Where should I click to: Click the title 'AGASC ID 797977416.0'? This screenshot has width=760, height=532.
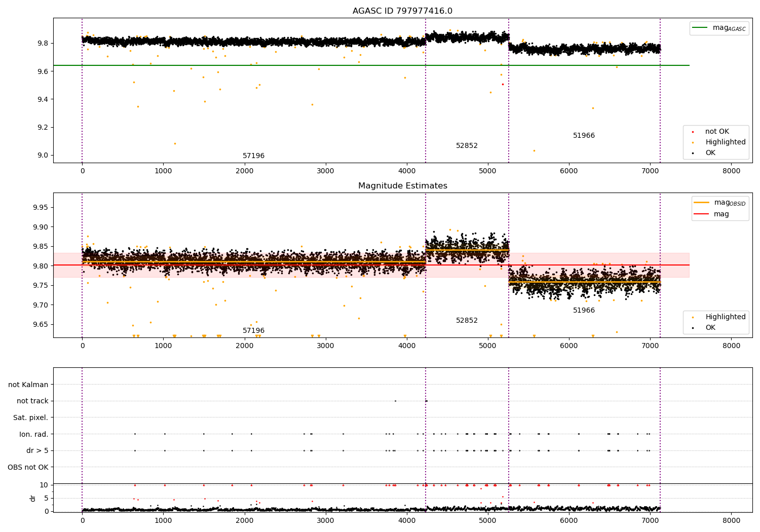[x=403, y=11]
